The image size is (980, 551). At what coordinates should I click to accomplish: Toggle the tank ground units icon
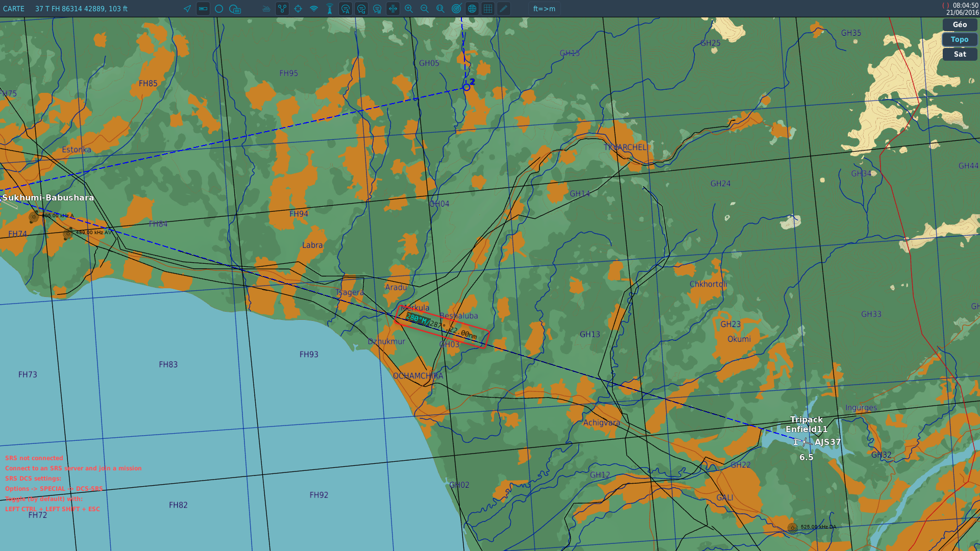point(266,9)
